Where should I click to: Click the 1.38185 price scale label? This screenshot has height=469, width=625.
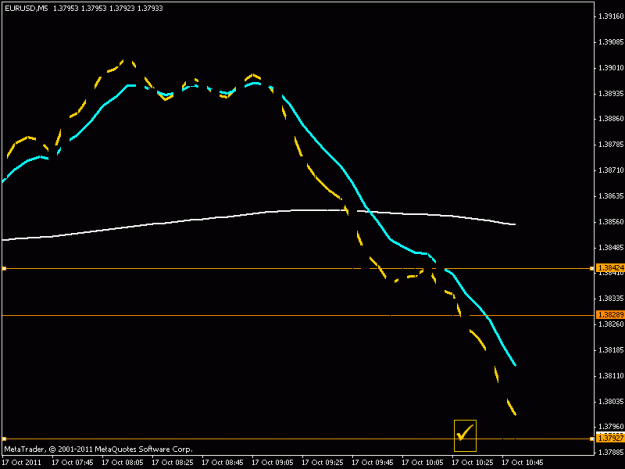[611, 350]
